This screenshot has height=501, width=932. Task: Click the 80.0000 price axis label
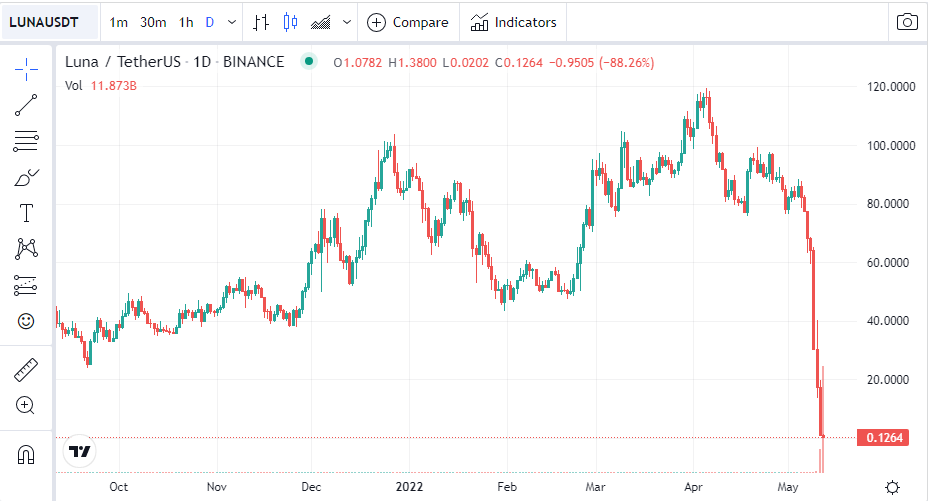pos(888,204)
